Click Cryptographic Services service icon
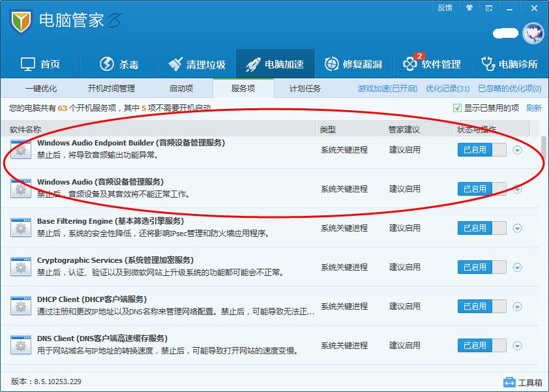The image size is (549, 392). tap(21, 267)
